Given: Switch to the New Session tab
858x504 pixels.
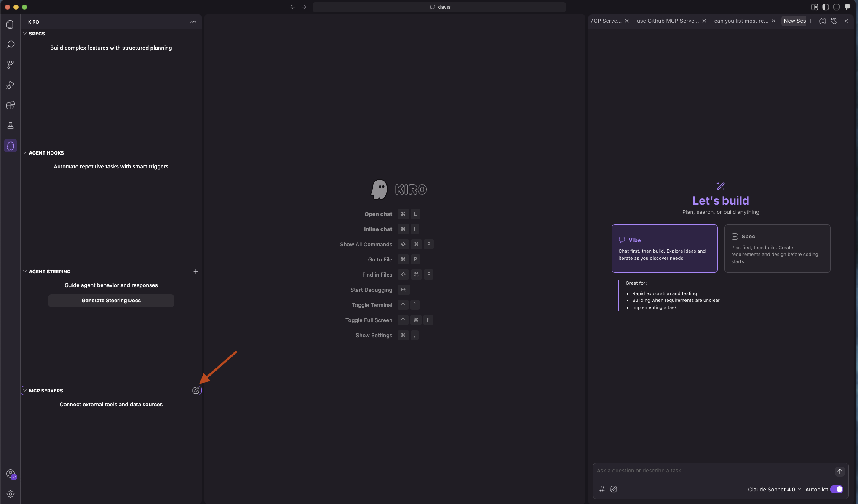Looking at the screenshot, I should pos(794,21).
